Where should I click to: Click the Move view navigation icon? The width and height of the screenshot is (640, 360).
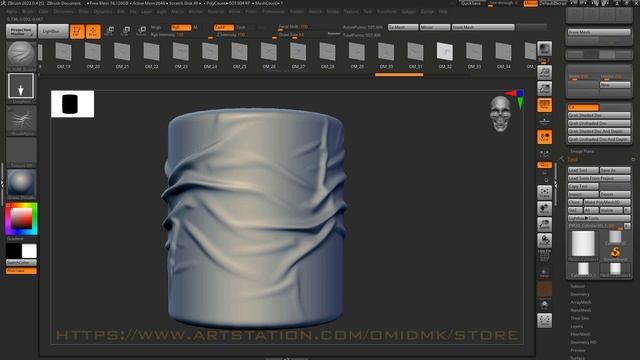coord(544,209)
